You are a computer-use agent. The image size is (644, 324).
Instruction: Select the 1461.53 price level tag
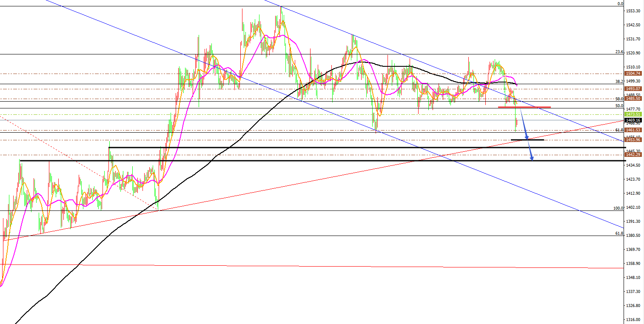633,130
